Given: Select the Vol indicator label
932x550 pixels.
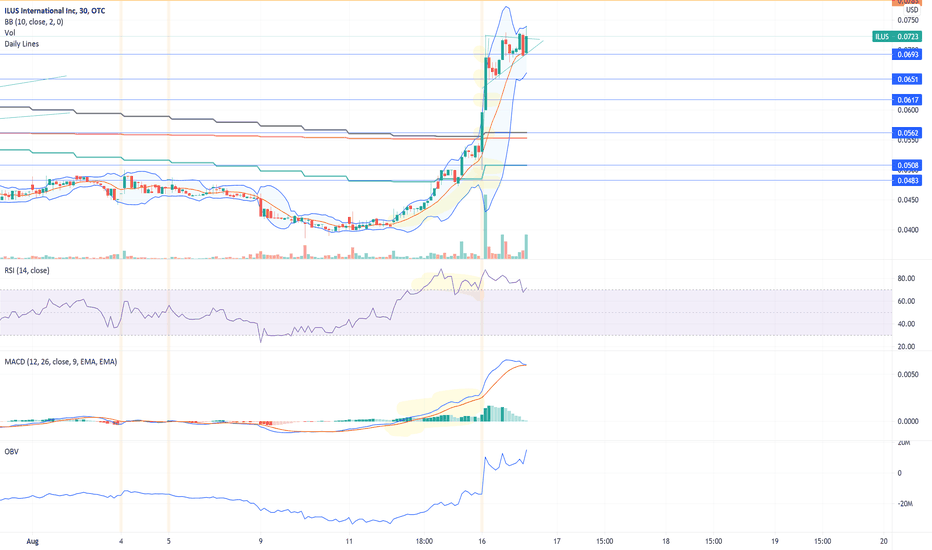Looking at the screenshot, I should point(10,33).
